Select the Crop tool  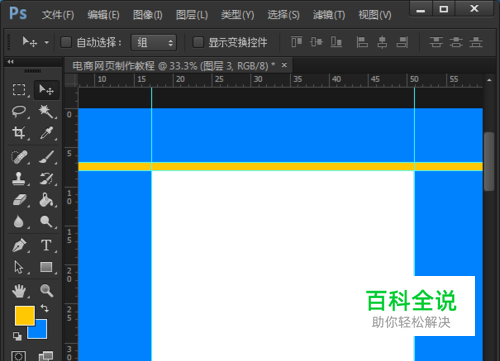click(x=19, y=133)
